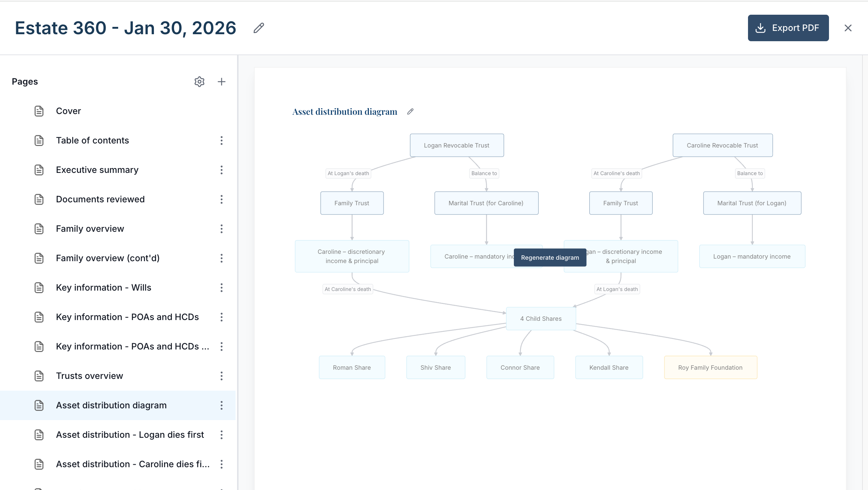Click page icon next to Executive summary
This screenshot has width=868, height=490.
[x=39, y=170]
